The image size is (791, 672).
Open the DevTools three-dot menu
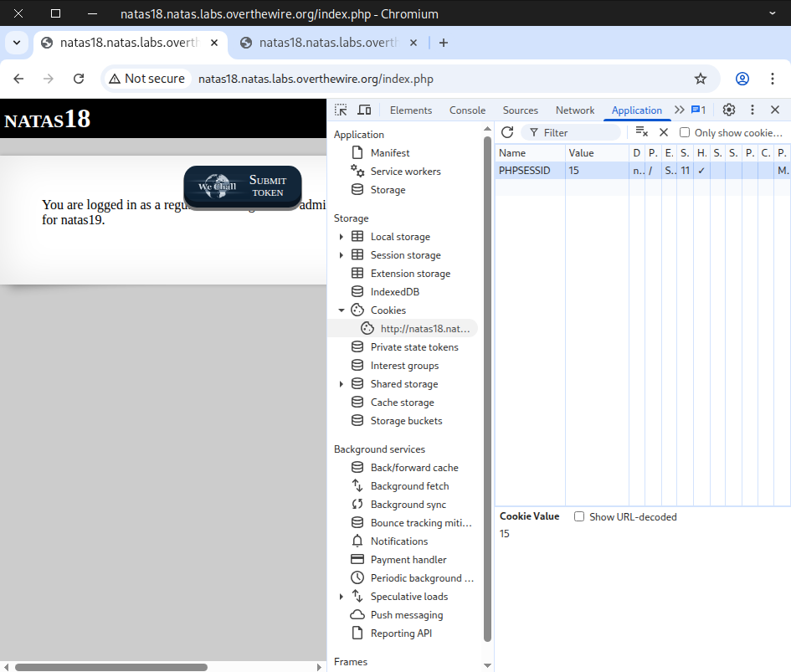(752, 110)
